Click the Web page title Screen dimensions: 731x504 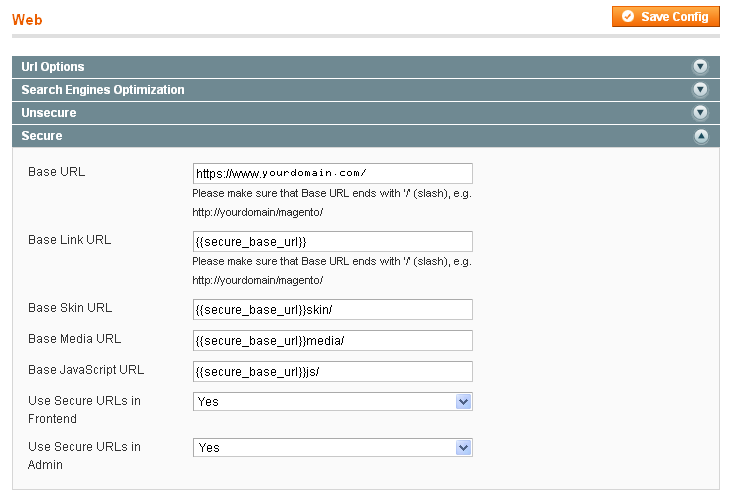coord(27,20)
